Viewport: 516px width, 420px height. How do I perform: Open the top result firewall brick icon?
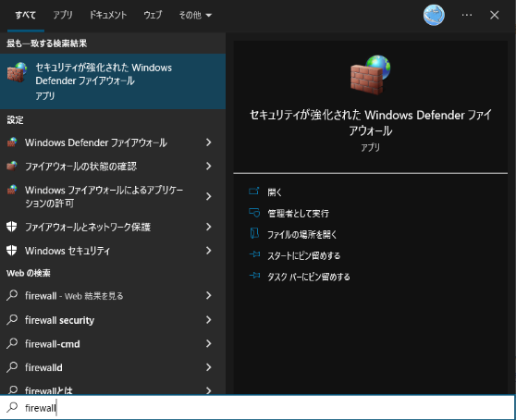(18, 72)
